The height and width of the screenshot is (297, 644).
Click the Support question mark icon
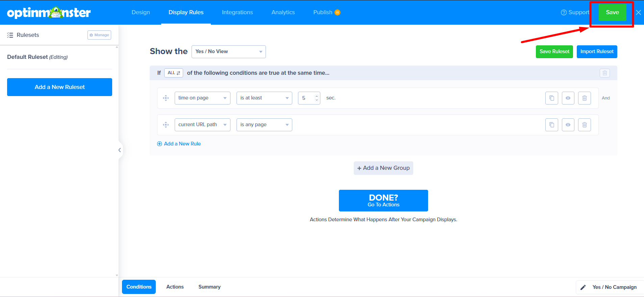point(564,13)
